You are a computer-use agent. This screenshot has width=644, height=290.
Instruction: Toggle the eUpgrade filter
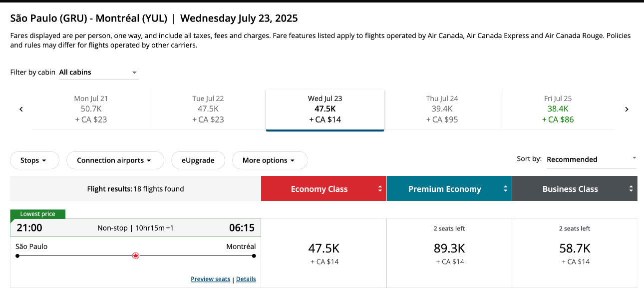click(x=198, y=160)
